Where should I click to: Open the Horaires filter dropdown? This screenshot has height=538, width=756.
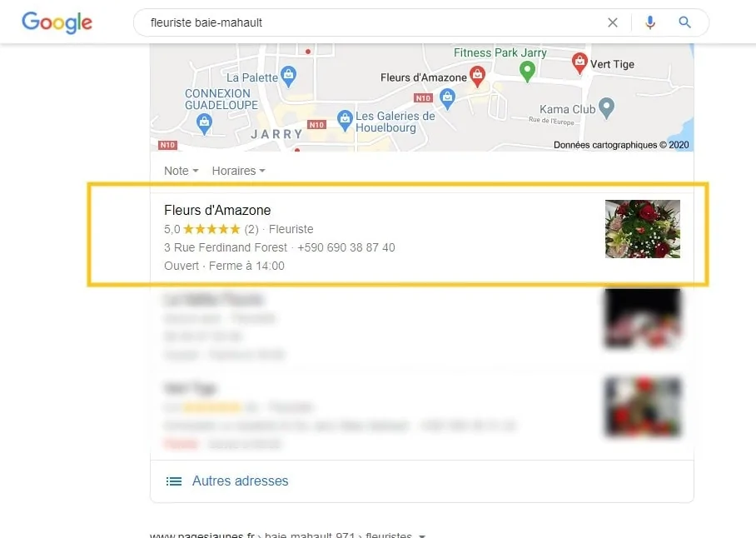[239, 171]
